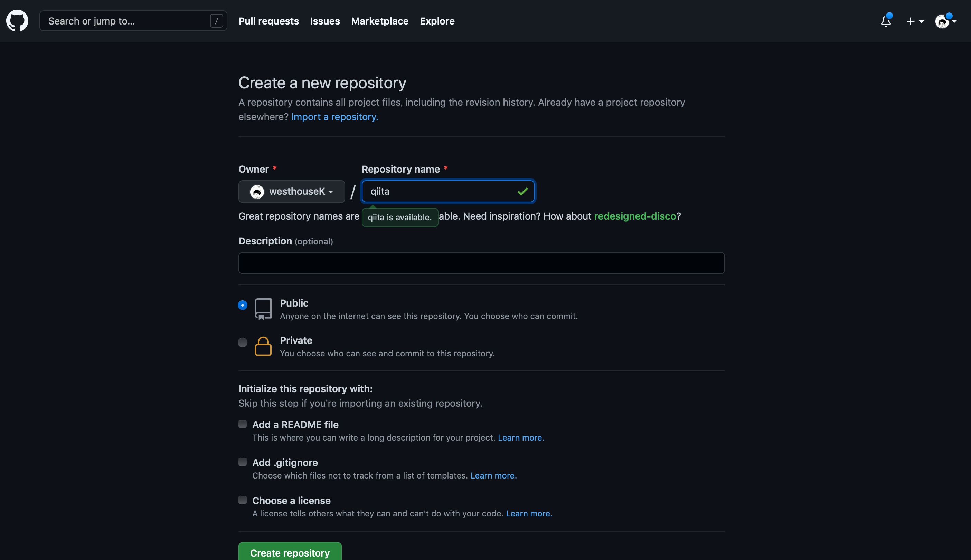
Task: Check the Add .gitignore option
Action: [243, 462]
